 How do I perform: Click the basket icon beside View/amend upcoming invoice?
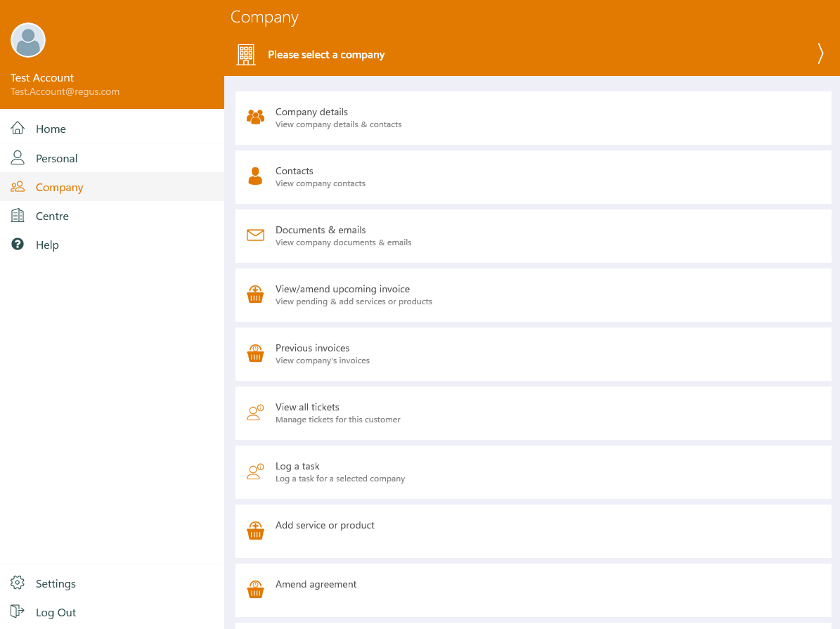255,294
